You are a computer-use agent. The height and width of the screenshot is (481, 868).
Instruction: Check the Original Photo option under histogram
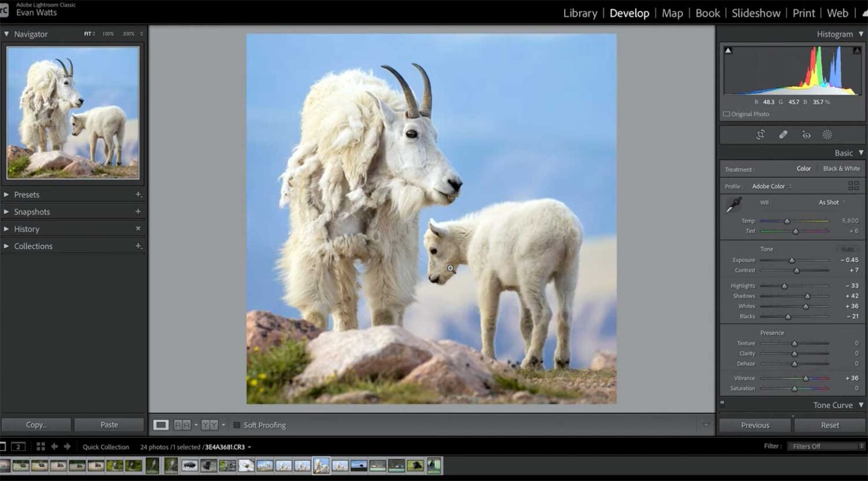click(727, 113)
